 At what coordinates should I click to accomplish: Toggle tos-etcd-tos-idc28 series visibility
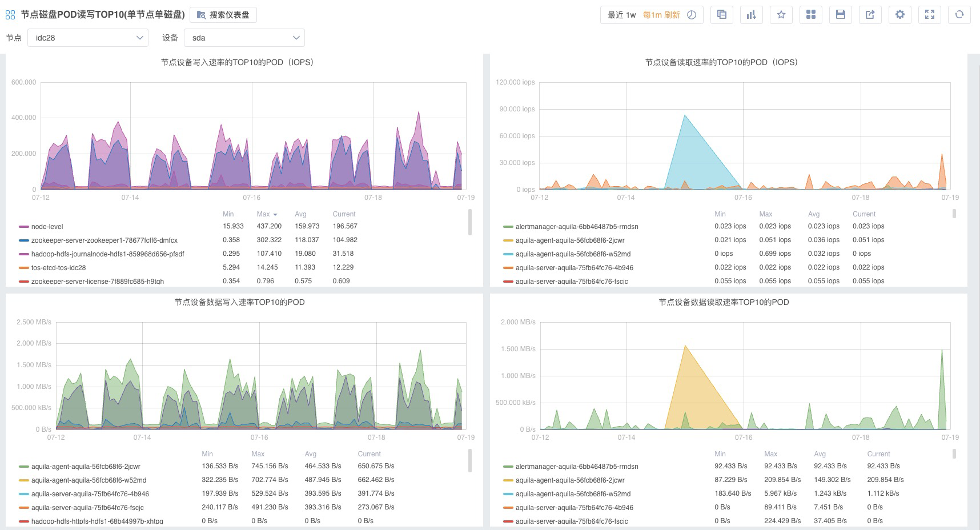tap(59, 268)
